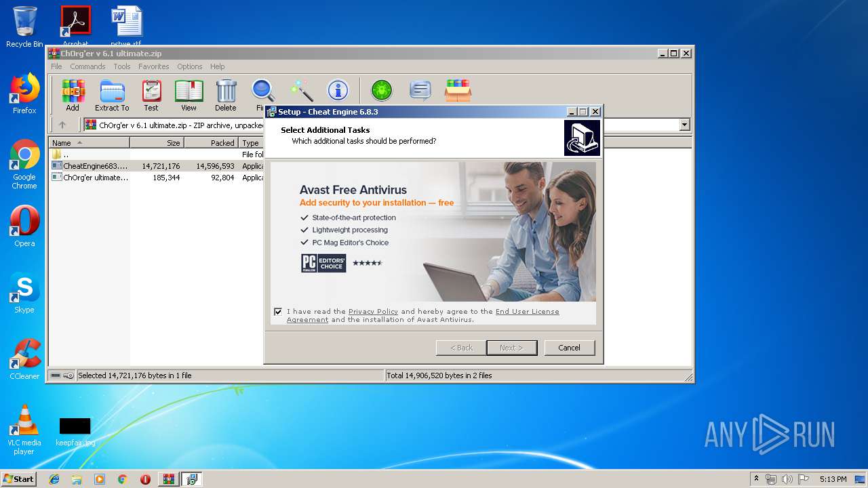Viewport: 868px width, 488px height.
Task: Select the Google Chrome desktop shortcut
Action: [x=24, y=164]
